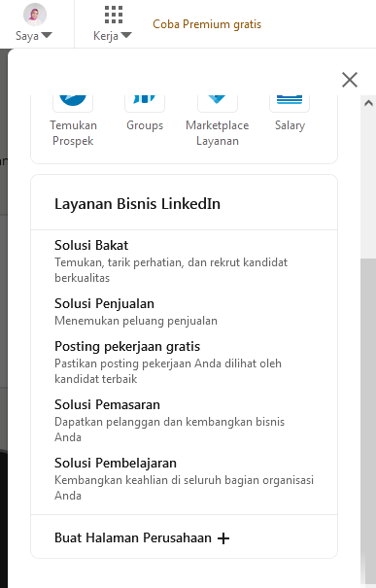The image size is (376, 588).
Task: Click text 'Kembangkan keahlian di seluruh bagian organisasi'
Action: [184, 480]
